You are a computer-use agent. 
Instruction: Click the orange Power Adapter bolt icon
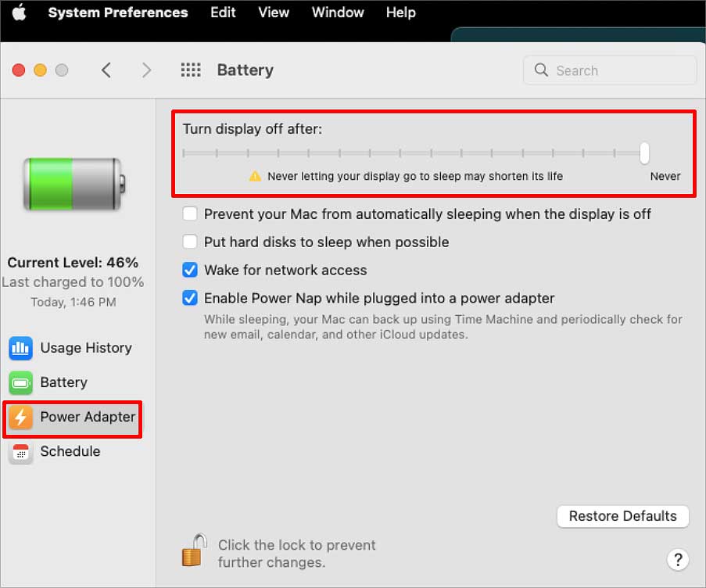pos(20,418)
